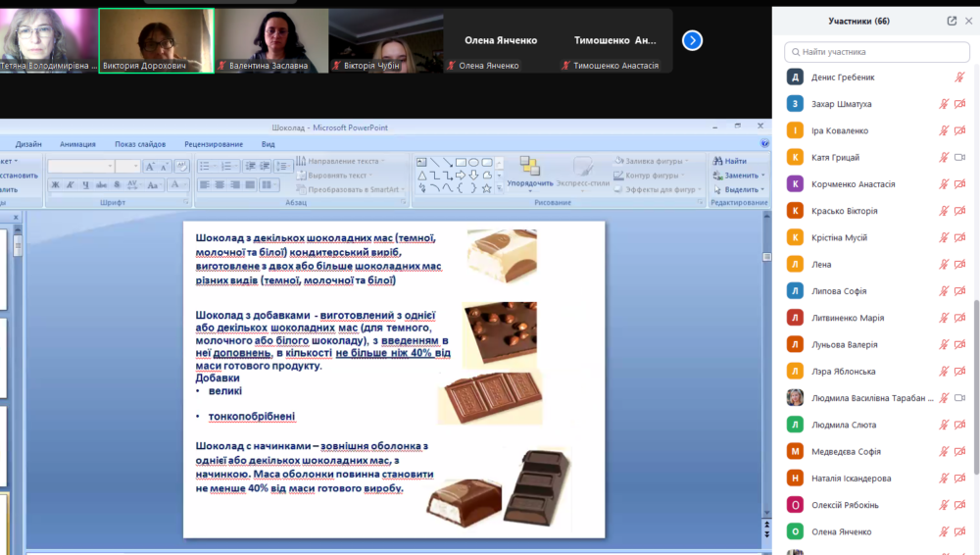Viewport: 980px width, 555px height.
Task: Jump to the previous slide using double-arrow
Action: click(x=767, y=527)
